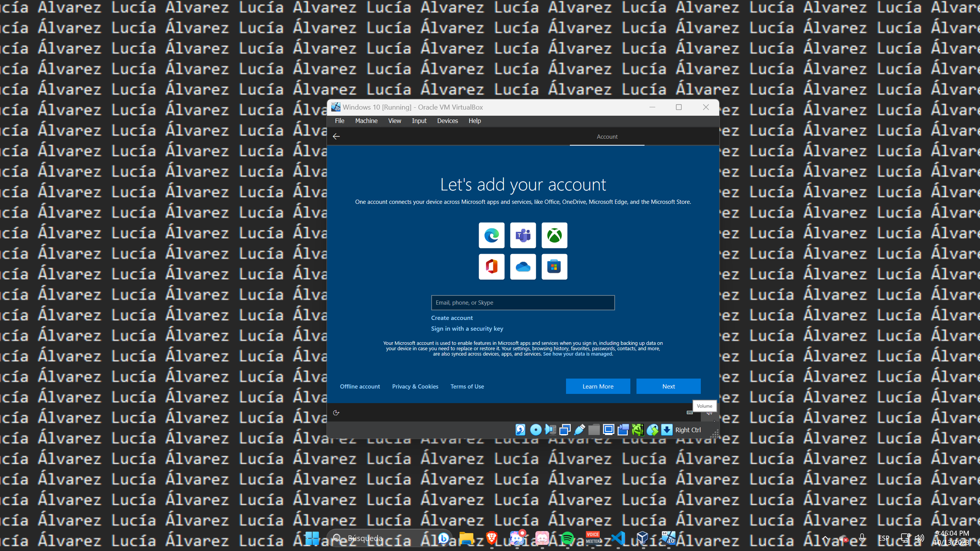Click the recording indicator icon

[623, 430]
